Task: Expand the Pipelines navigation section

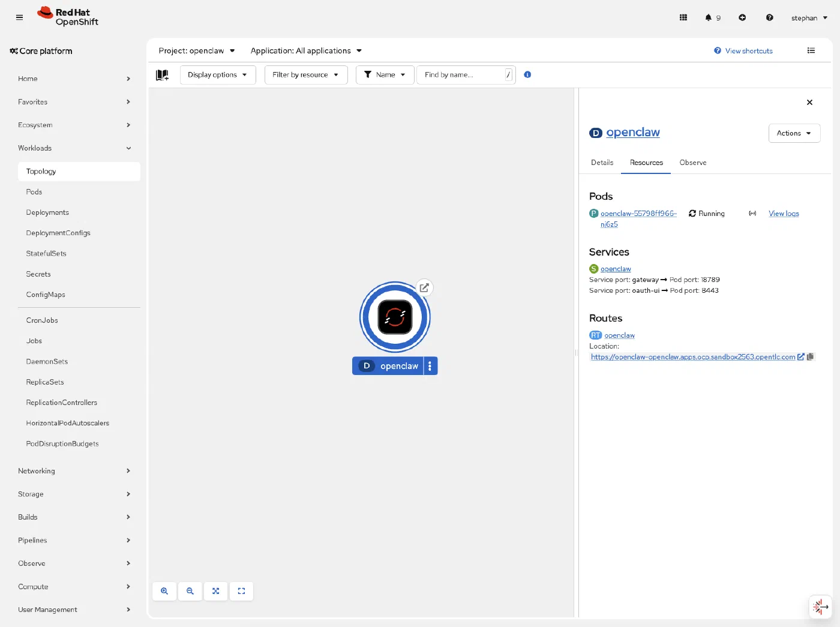Action: (x=74, y=540)
